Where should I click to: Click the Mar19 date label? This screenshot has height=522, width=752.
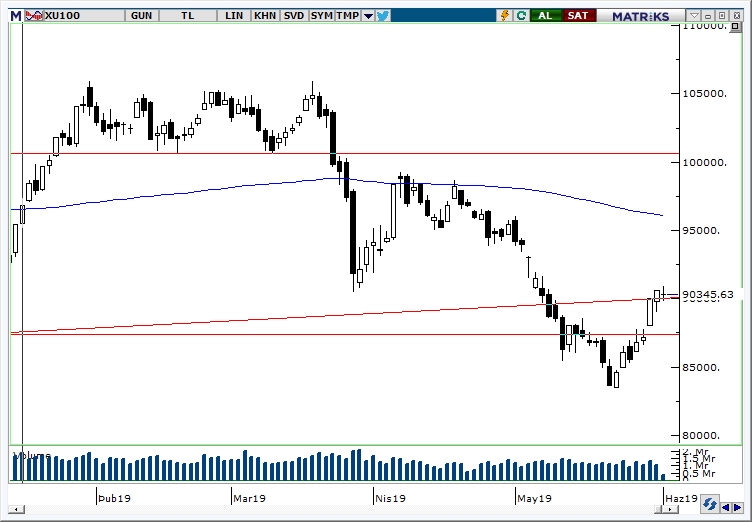(x=249, y=498)
